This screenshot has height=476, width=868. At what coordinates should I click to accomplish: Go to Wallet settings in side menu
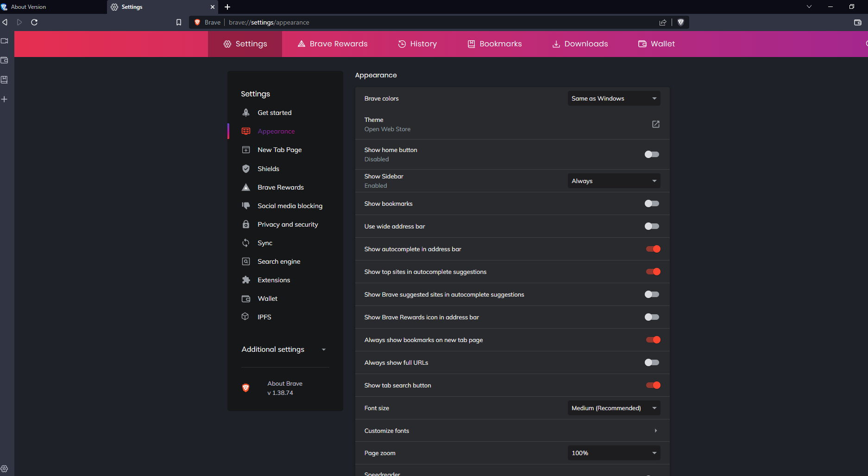[268, 298]
